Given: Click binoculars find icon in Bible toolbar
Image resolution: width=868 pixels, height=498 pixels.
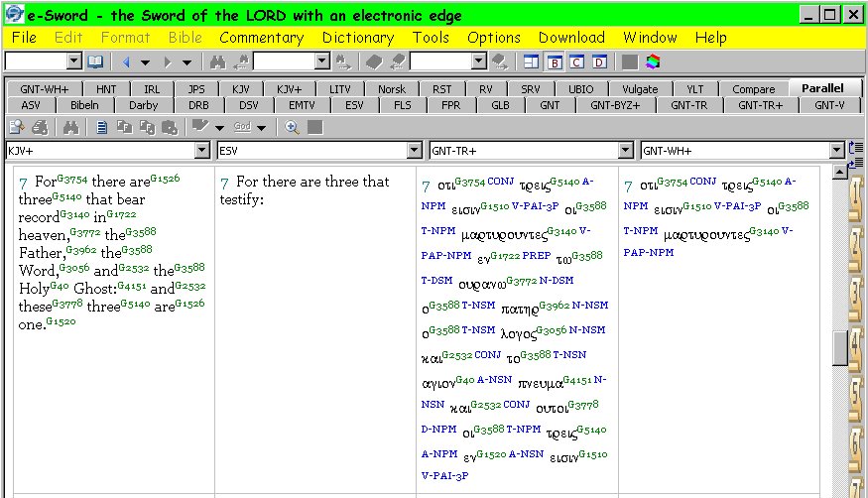Looking at the screenshot, I should point(70,127).
